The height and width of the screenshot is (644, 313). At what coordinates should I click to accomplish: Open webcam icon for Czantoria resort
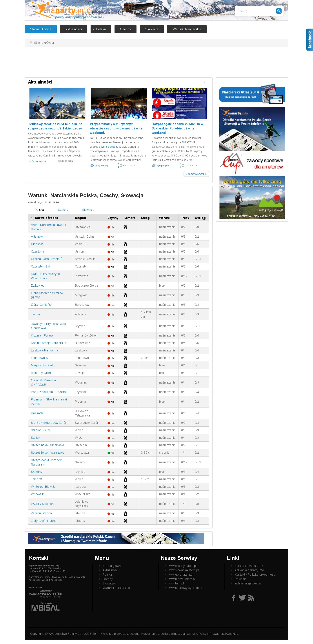pyautogui.click(x=125, y=251)
